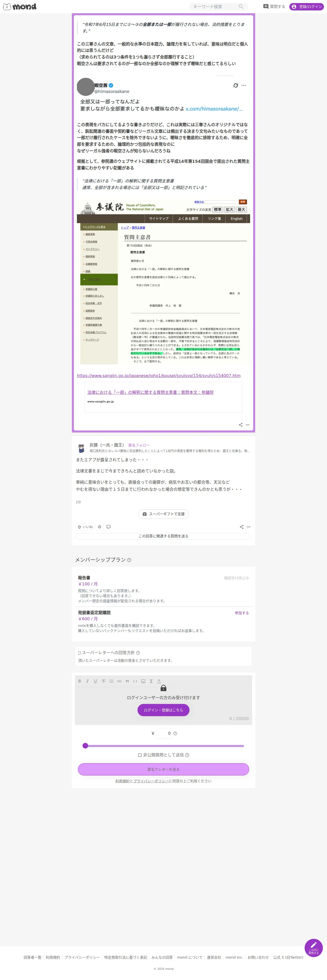
Task: Upvote the answer with いいね
Action: (85, 527)
